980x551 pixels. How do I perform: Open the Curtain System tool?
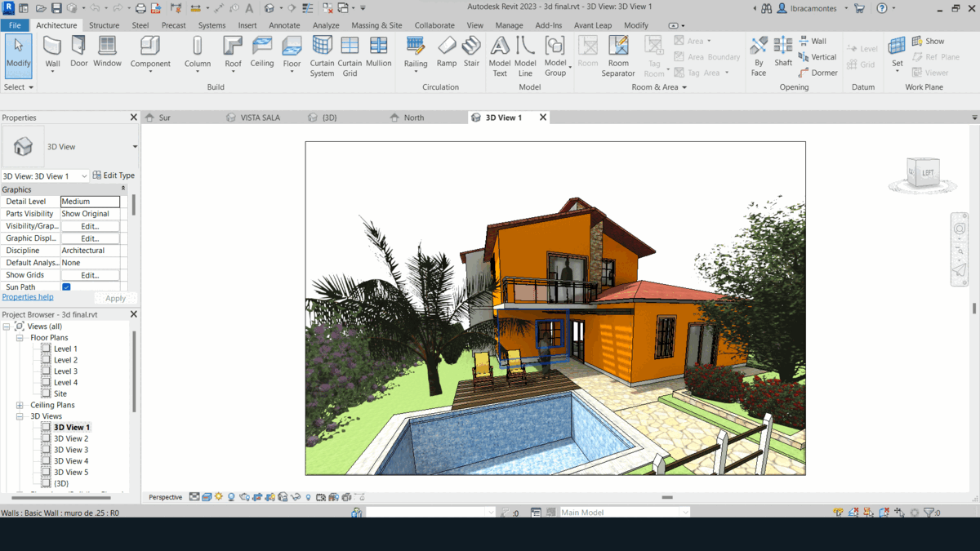coord(322,56)
